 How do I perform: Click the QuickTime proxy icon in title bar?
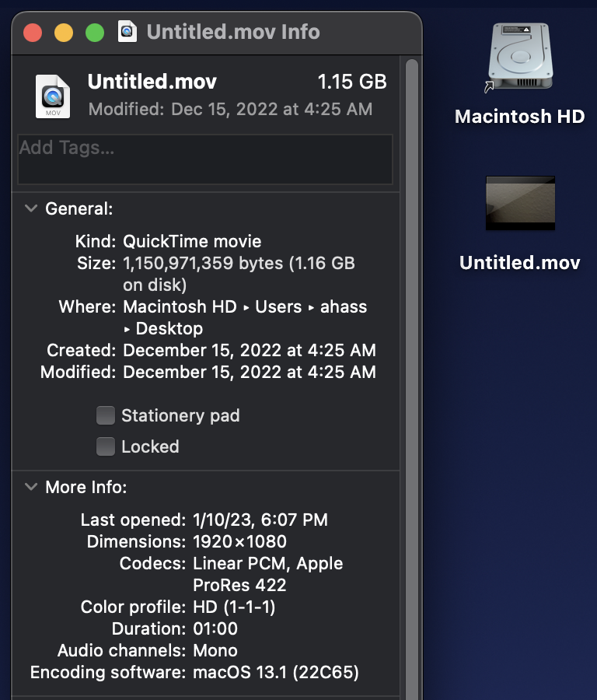coord(127,32)
